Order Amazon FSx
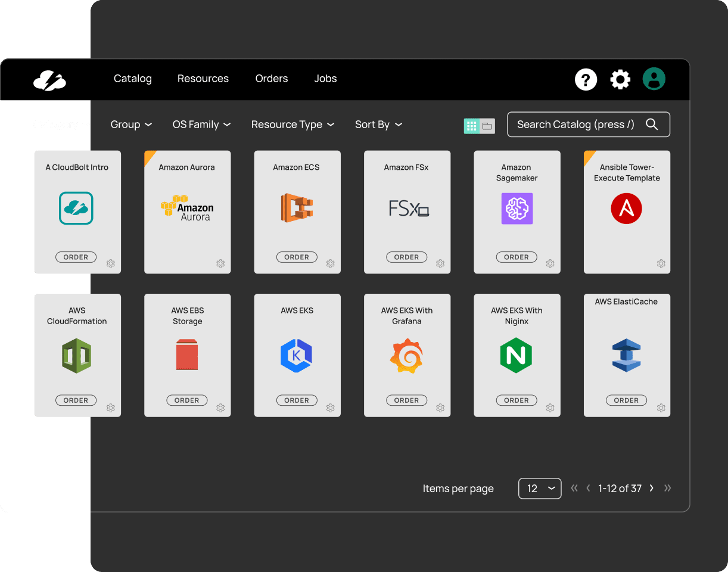Screen dimensions: 728x572 click(406, 257)
